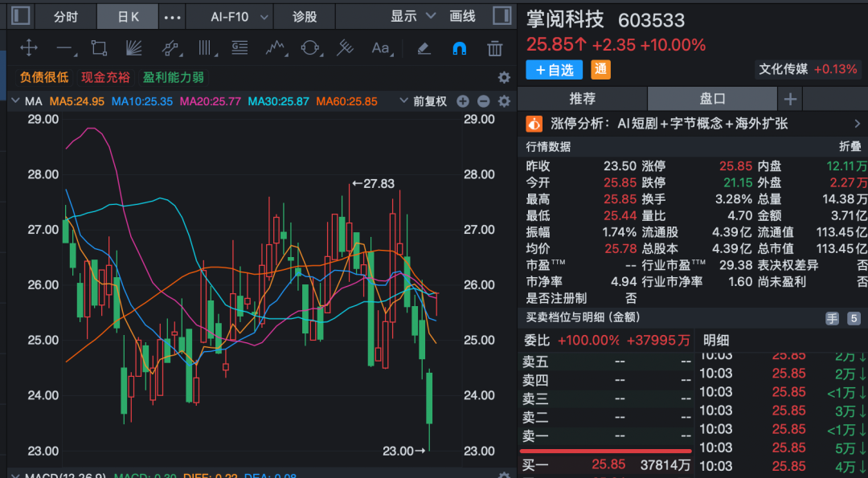Click the 涨停 price 25.85 value
868x478 pixels.
735,166
